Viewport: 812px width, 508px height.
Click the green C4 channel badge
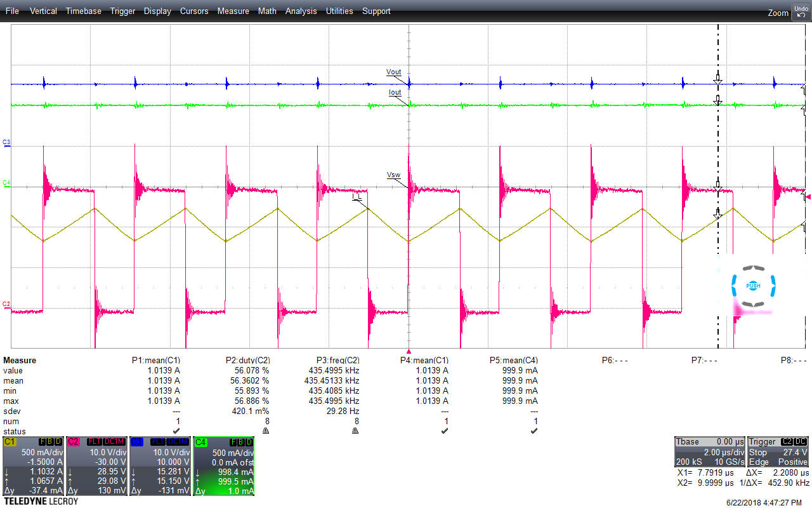coord(200,441)
